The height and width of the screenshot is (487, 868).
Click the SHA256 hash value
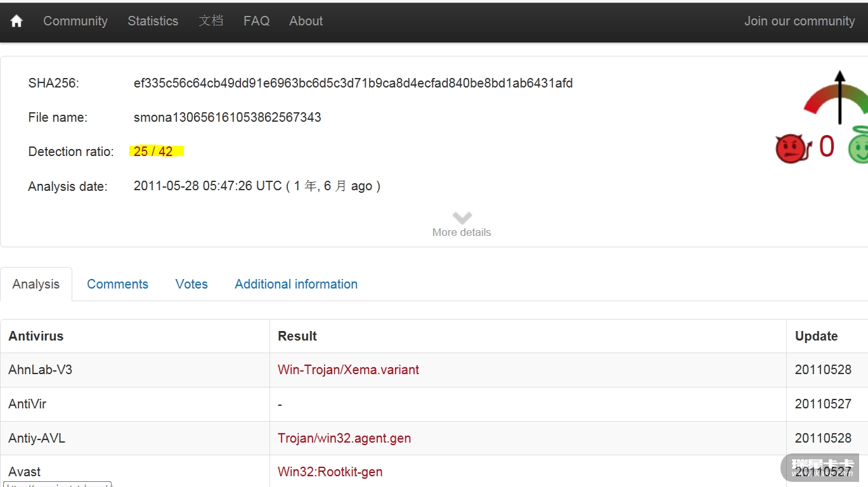(353, 83)
